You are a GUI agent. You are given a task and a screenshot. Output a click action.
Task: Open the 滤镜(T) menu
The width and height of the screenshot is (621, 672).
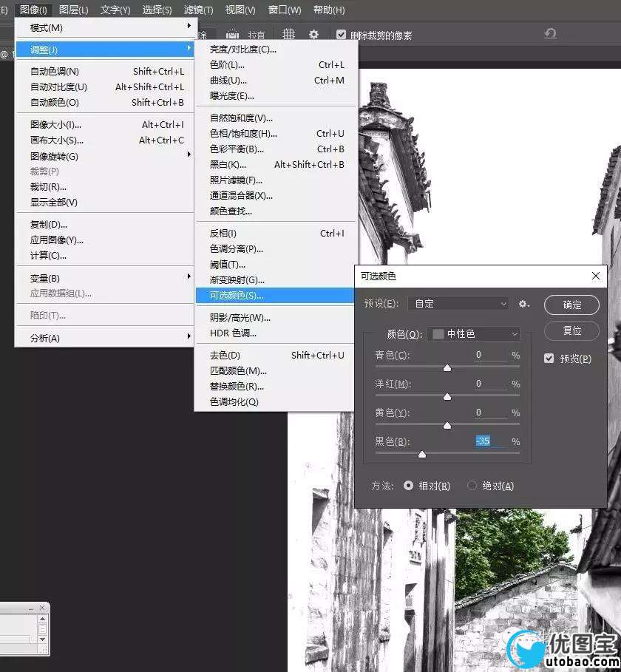click(197, 10)
